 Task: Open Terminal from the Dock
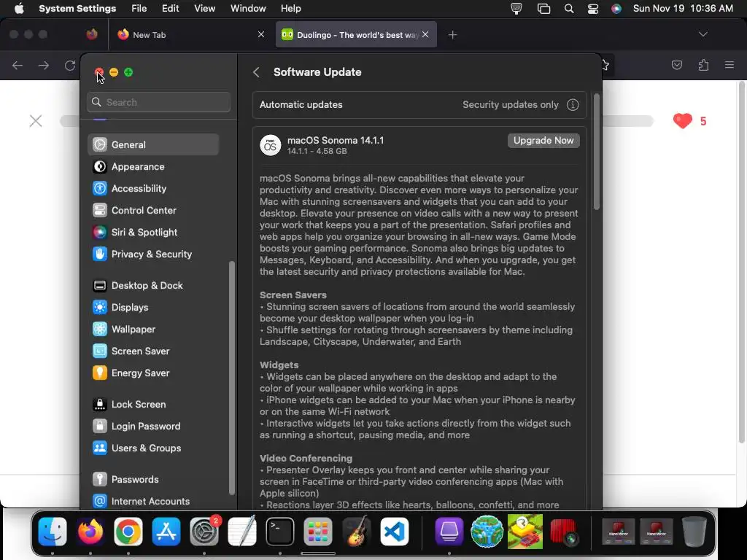(x=280, y=532)
